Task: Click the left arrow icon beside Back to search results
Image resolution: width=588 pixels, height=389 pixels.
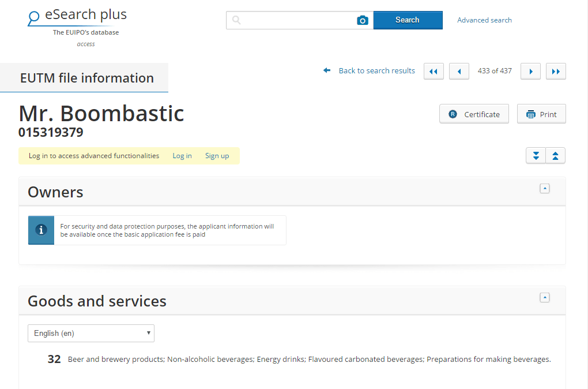Action: (327, 70)
